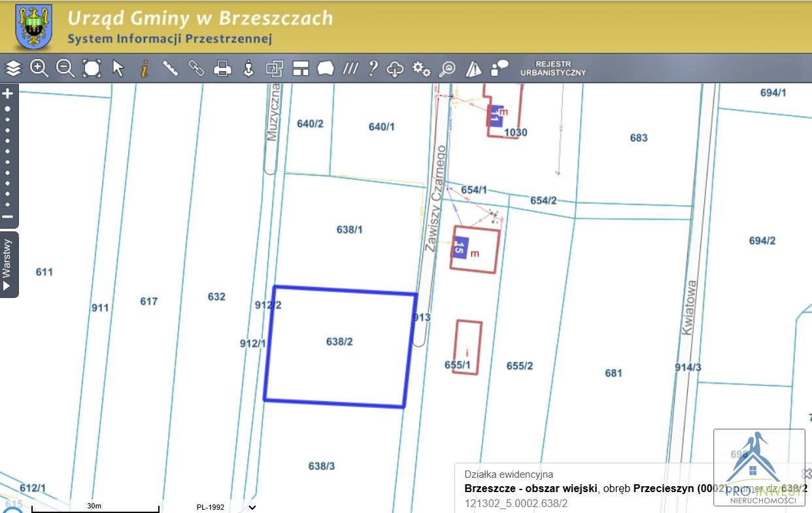Viewport: 812px width, 513px height.
Task: Open settings with the gears icon
Action: 422,68
